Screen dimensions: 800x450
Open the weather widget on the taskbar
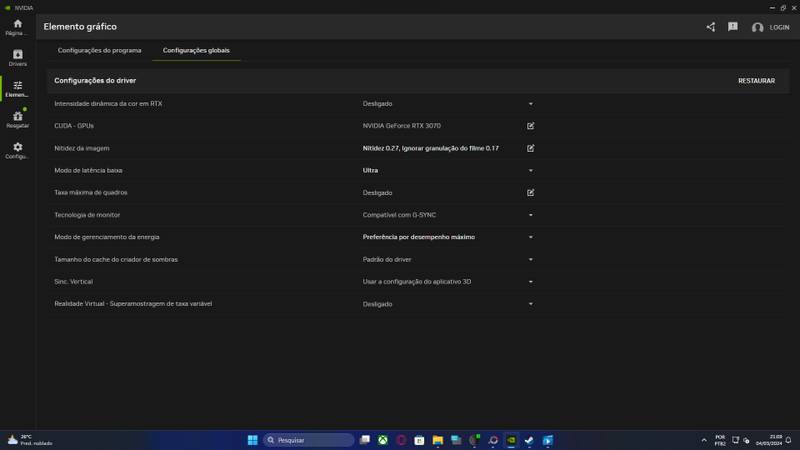[x=30, y=440]
